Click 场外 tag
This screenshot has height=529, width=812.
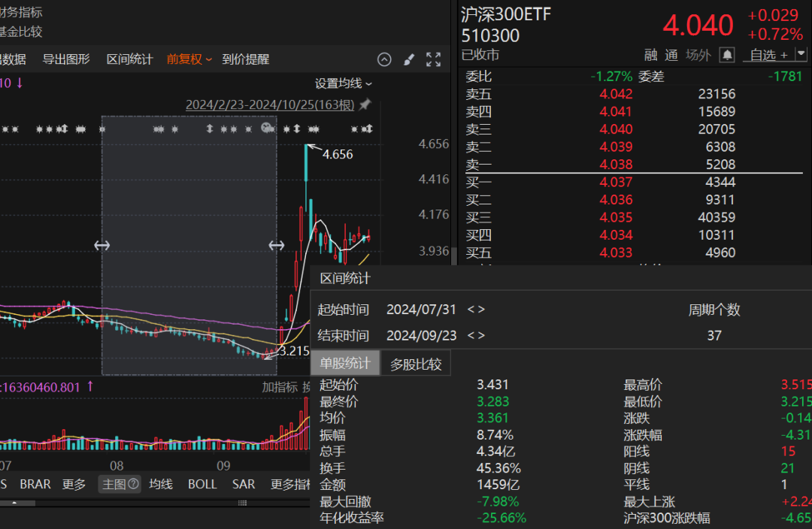click(698, 55)
